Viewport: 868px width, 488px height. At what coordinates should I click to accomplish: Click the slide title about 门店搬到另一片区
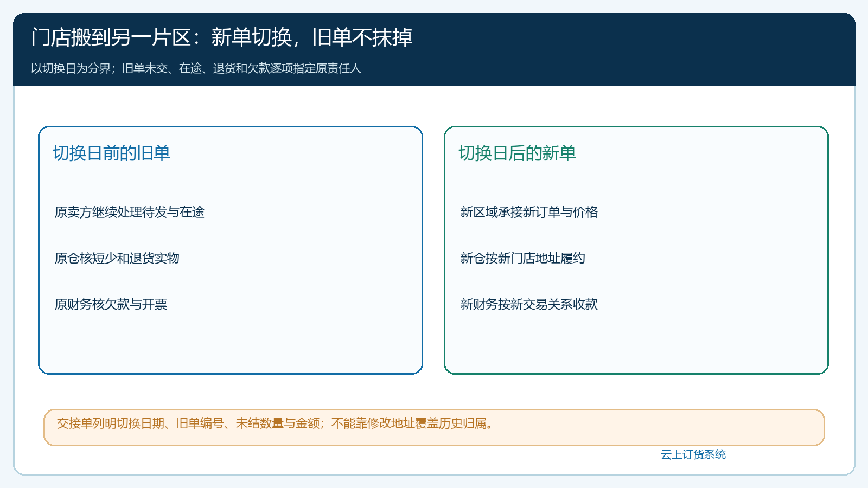click(x=221, y=37)
